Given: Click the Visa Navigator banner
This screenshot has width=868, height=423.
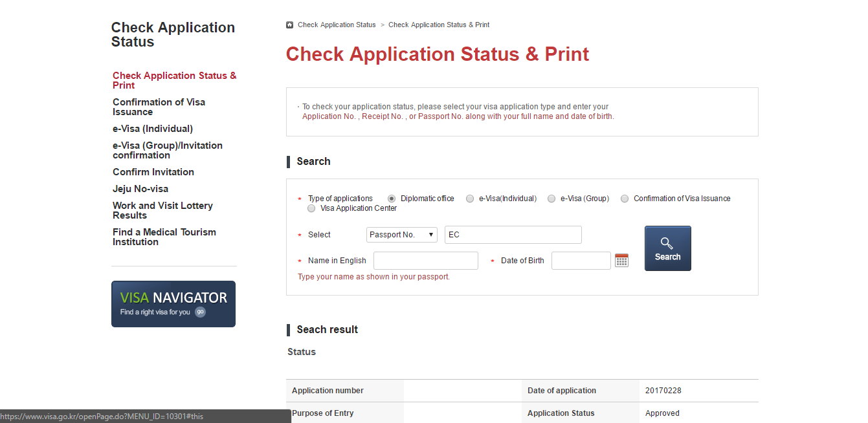Looking at the screenshot, I should [173, 304].
